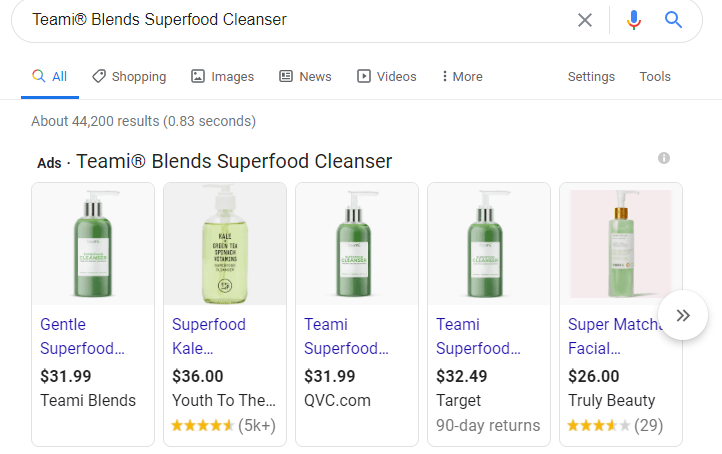
Task: Switch to the Images tab
Action: [222, 76]
